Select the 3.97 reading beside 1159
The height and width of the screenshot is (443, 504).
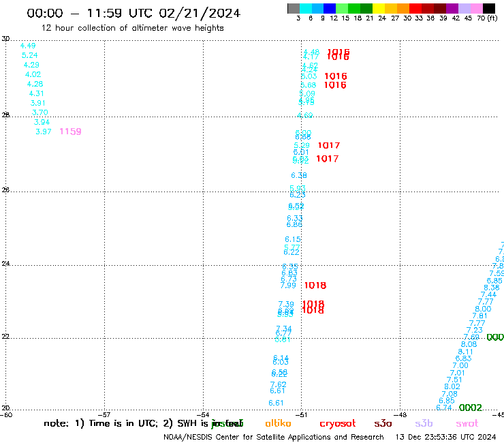[x=44, y=132]
